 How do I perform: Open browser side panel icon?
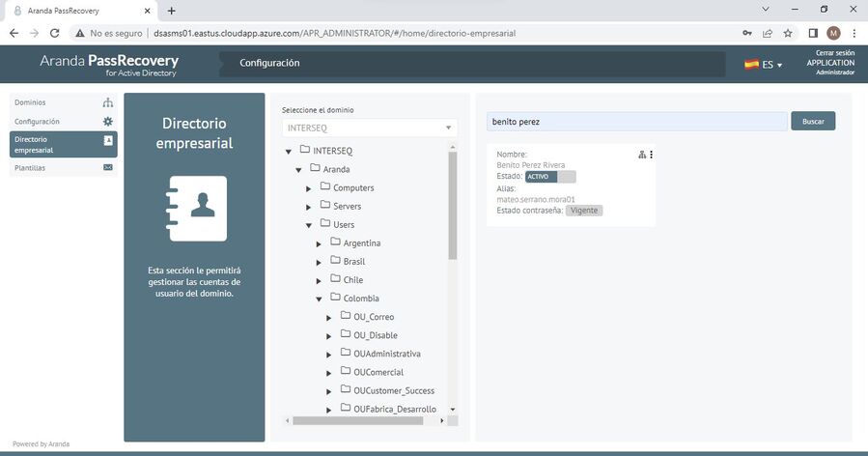(813, 33)
